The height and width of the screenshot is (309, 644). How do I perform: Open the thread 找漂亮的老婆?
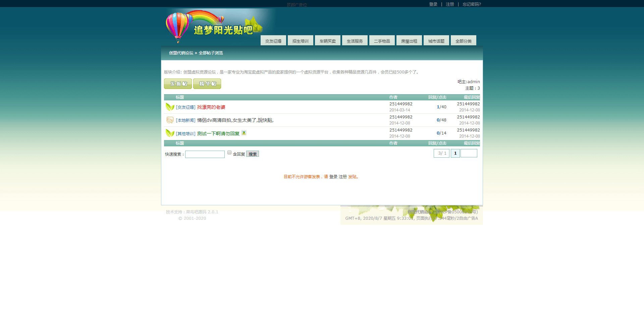pos(211,107)
